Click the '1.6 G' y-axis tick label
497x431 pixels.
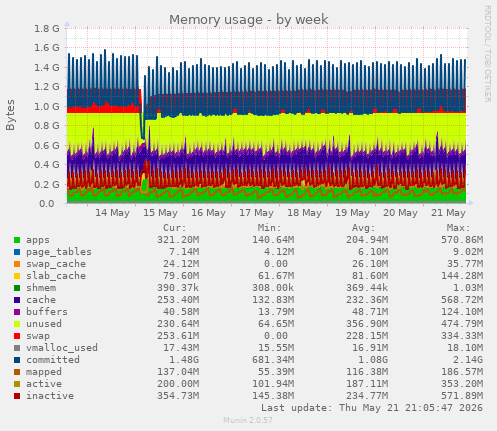pos(47,48)
